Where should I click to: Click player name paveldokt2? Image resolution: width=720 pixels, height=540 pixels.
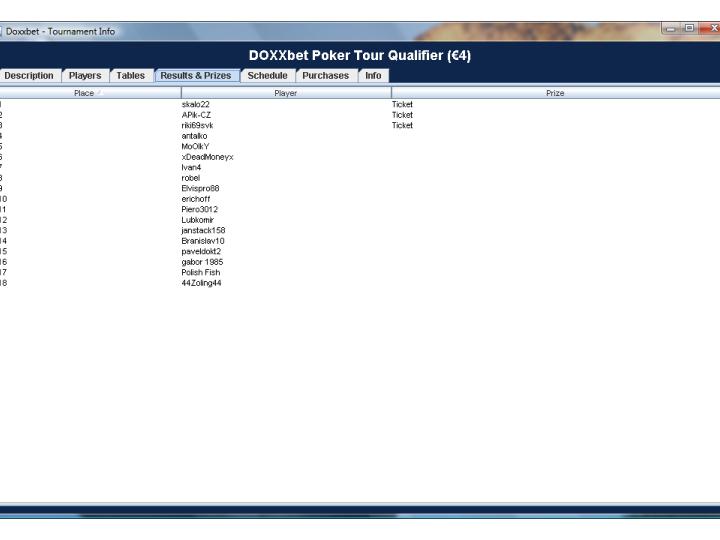tap(201, 252)
